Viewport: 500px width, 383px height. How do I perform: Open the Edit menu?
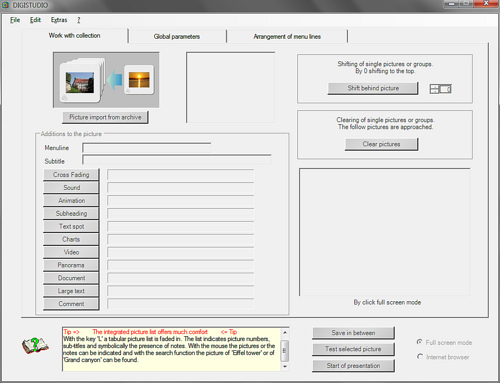pos(35,20)
